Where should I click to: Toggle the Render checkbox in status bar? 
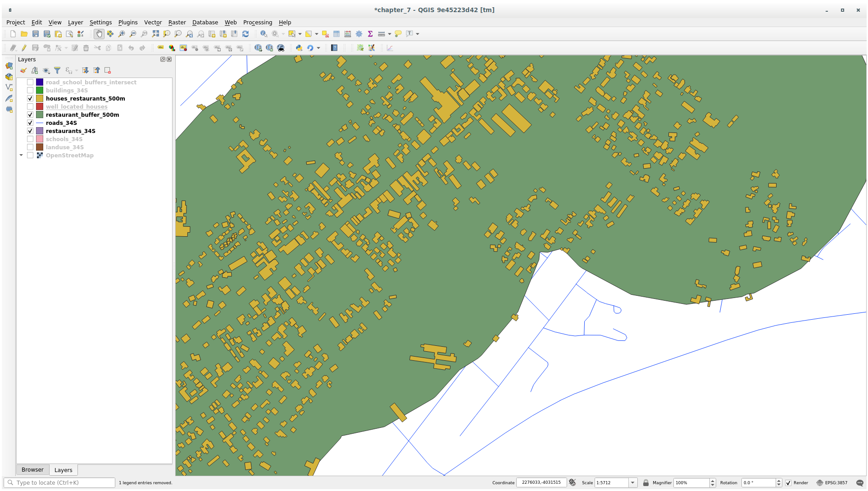[788, 482]
